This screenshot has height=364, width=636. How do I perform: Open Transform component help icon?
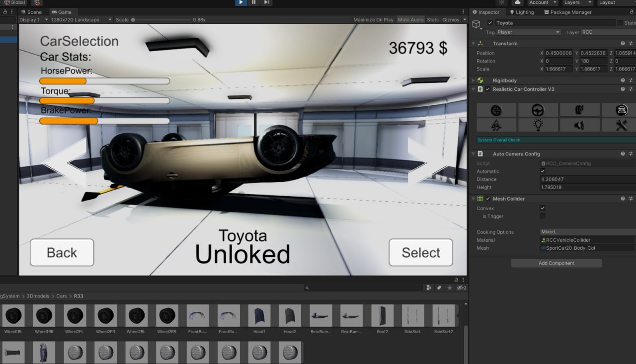pos(623,44)
